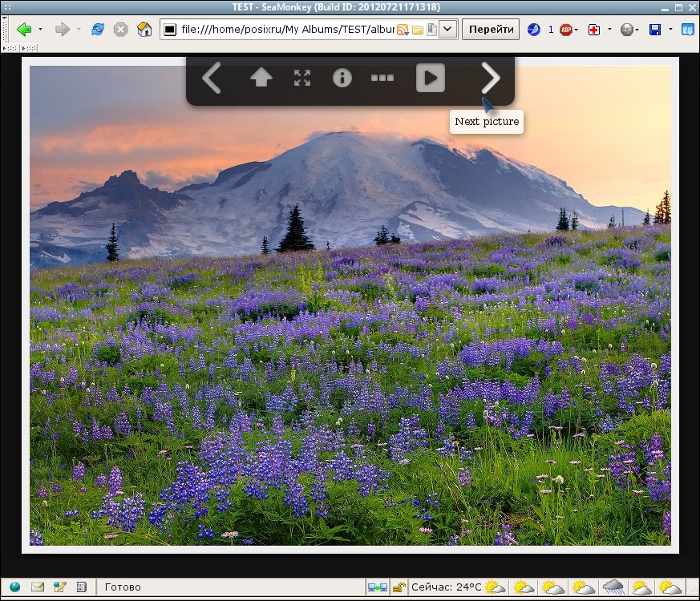Click the Перейти button
The height and width of the screenshot is (601, 700).
pos(491,30)
